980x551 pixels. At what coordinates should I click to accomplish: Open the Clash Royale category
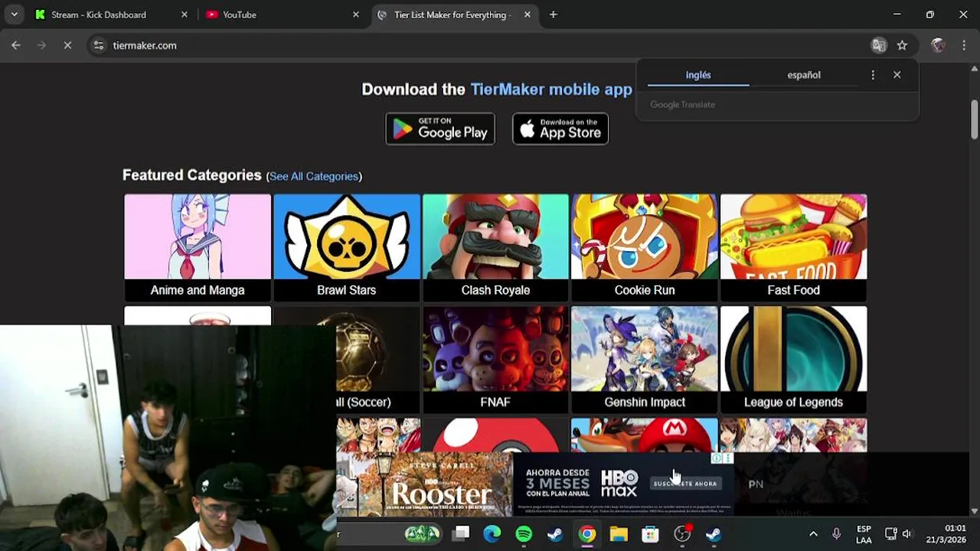[495, 247]
